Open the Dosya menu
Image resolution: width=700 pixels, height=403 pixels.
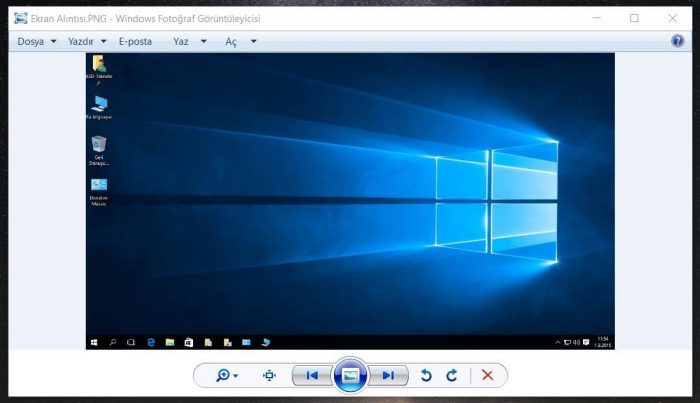(37, 42)
